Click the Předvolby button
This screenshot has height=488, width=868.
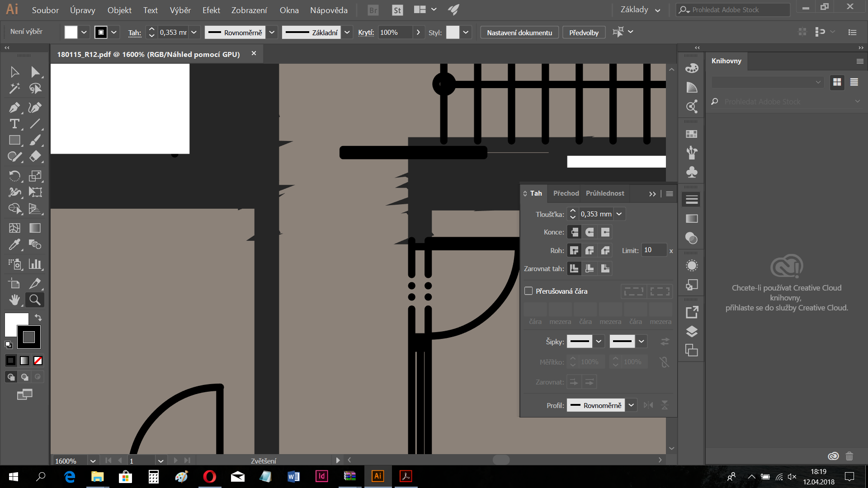(584, 33)
